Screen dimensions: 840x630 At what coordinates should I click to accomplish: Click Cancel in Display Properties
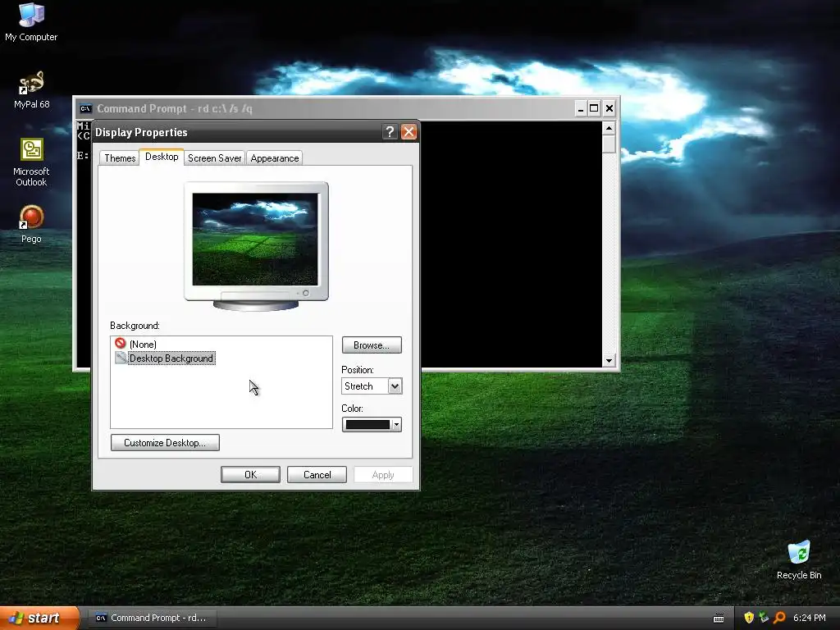coord(317,475)
